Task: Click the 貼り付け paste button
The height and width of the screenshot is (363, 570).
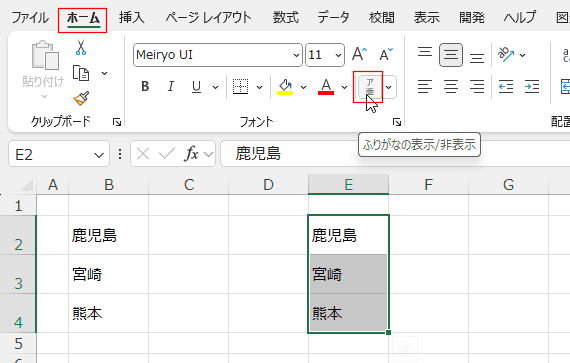Action: [x=44, y=69]
